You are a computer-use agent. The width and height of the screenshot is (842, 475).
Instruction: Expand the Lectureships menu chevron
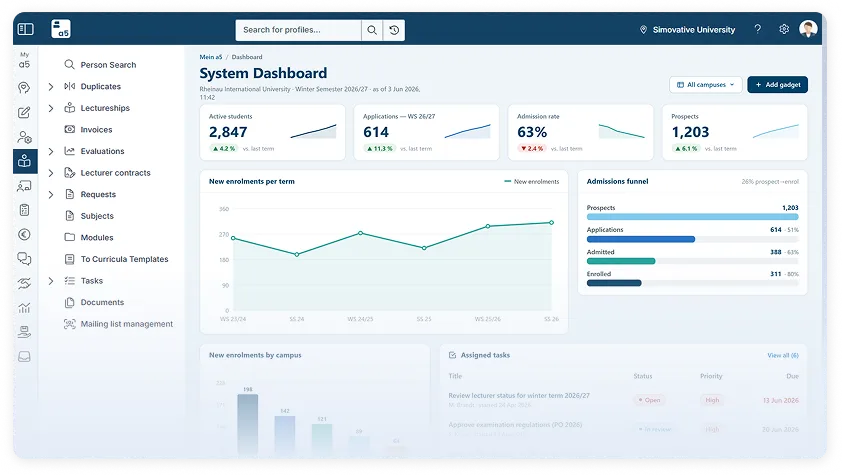click(51, 108)
